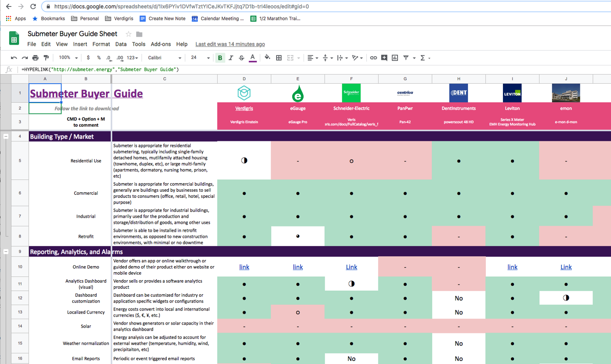Undo the last action in toolbar
The image size is (611, 364).
click(x=14, y=58)
